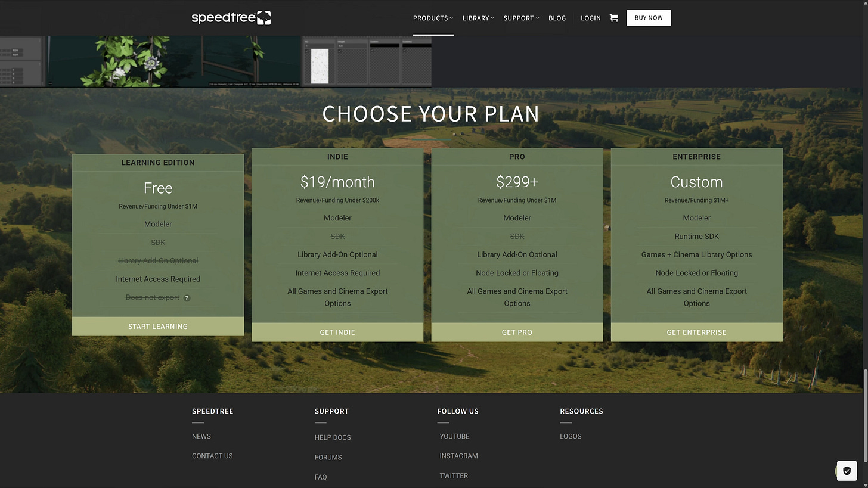
Task: Open the shopping cart icon
Action: (x=613, y=18)
